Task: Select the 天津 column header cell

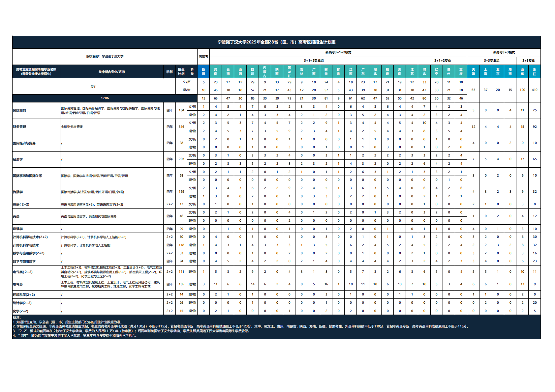Action: pyautogui.click(x=473, y=71)
